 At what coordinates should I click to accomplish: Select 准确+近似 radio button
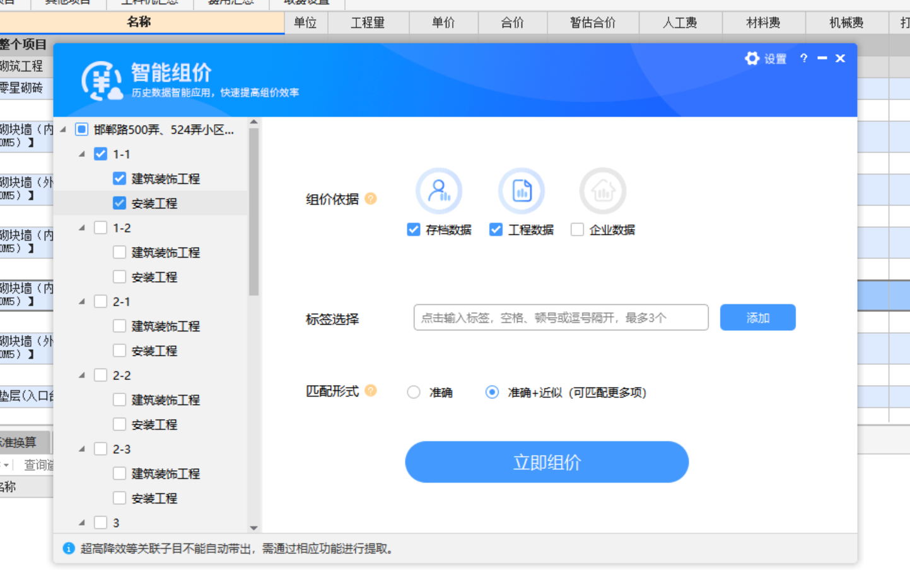492,392
